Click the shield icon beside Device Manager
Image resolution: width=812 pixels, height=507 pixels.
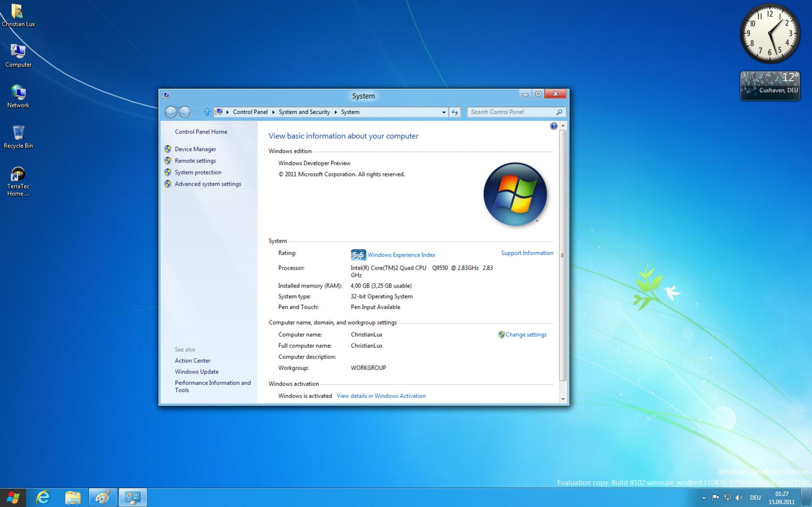click(168, 149)
